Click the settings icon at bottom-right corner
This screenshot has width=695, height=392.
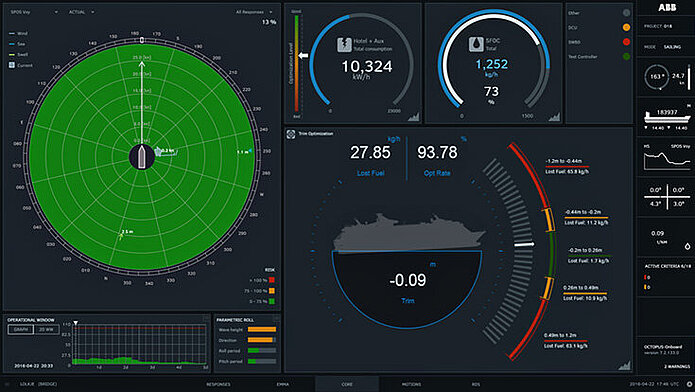689,384
